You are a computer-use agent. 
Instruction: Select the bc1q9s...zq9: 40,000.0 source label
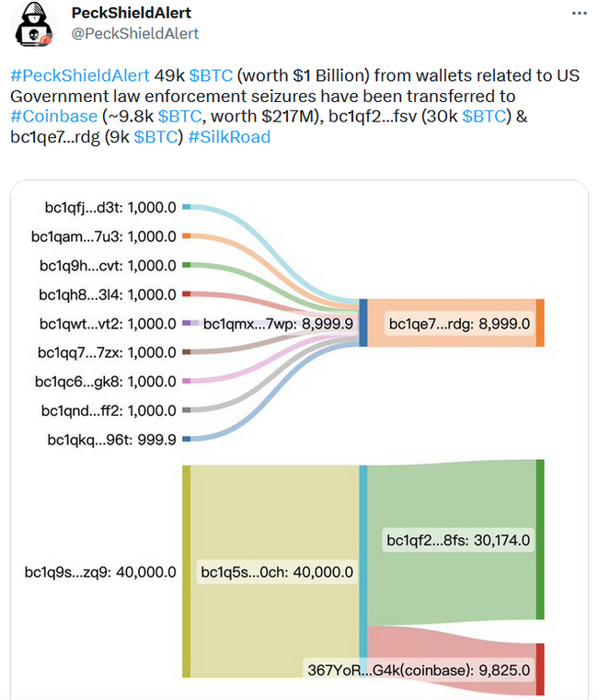100,572
